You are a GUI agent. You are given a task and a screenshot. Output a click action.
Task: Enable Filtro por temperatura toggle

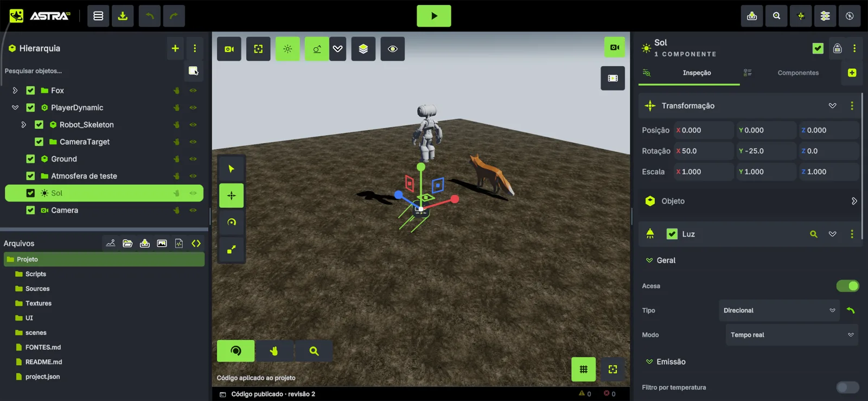click(x=847, y=387)
